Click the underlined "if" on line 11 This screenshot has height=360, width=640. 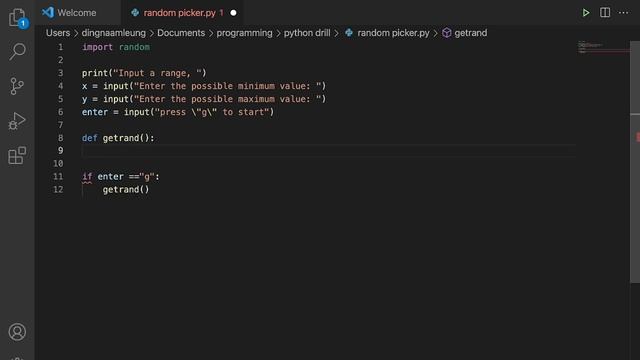coord(87,177)
